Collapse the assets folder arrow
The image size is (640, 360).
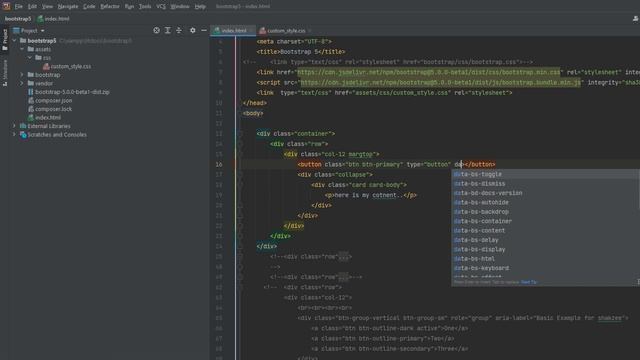pos(22,49)
